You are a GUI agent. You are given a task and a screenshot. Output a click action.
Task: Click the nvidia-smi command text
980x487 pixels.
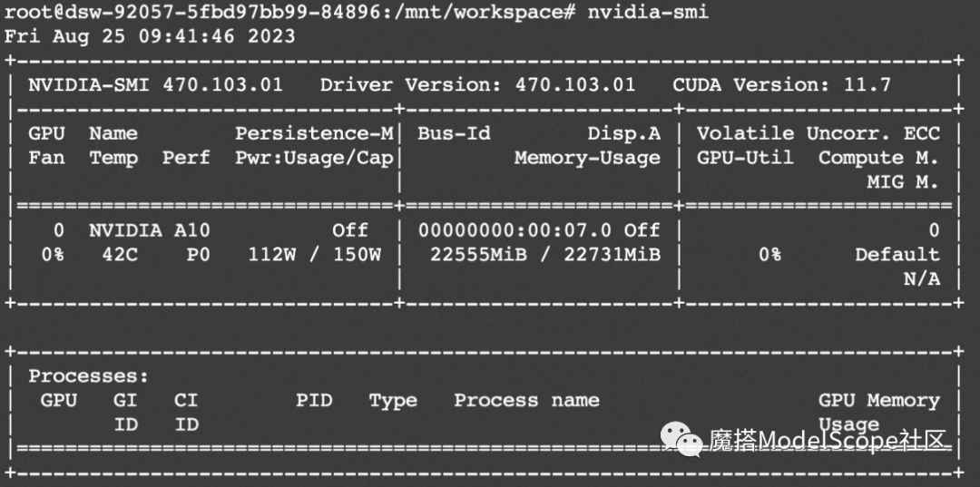pyautogui.click(x=648, y=12)
